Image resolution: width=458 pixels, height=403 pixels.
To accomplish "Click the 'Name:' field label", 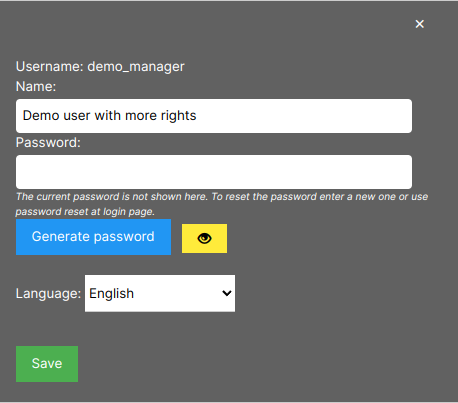I will click(x=36, y=87).
